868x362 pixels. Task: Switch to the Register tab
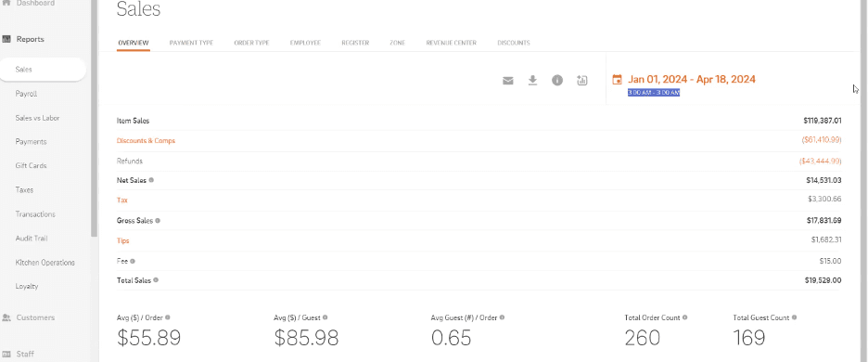[355, 43]
